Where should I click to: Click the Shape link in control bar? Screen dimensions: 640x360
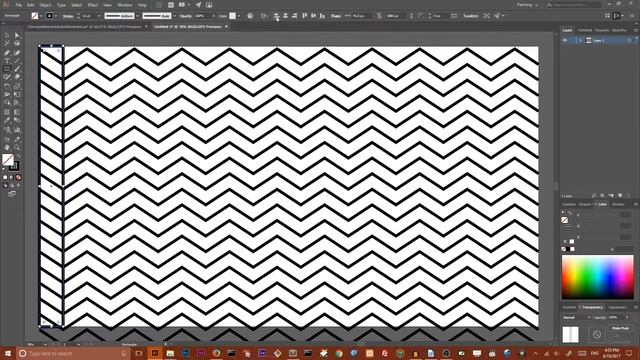[336, 16]
